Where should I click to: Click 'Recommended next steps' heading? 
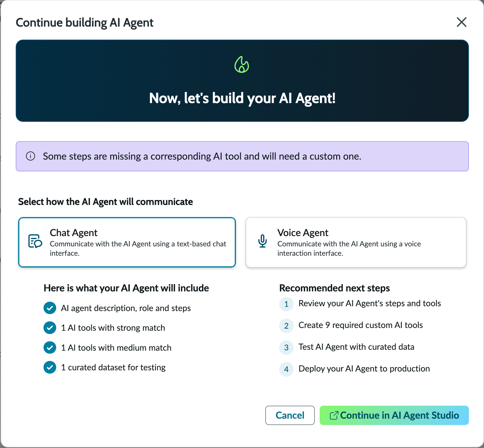334,288
